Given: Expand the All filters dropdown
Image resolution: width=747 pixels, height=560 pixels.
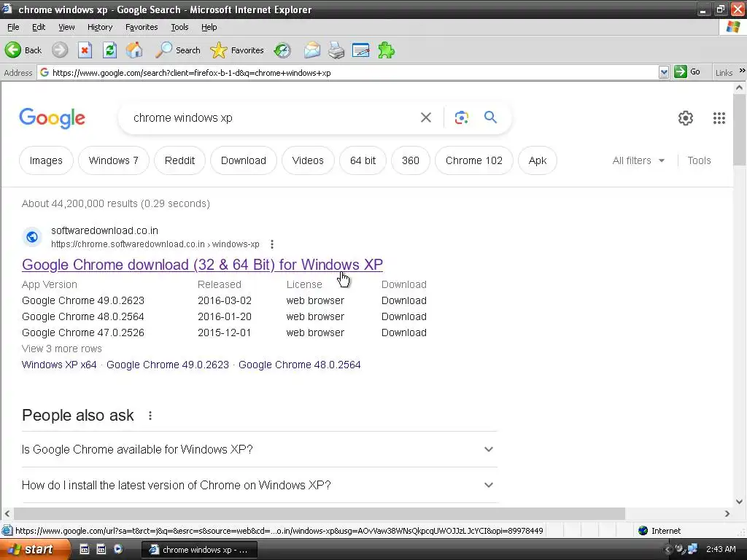Looking at the screenshot, I should point(638,160).
